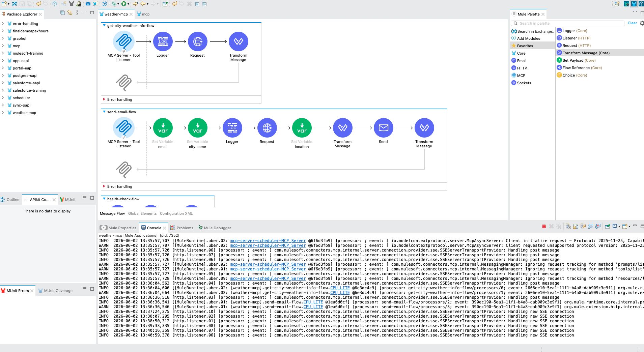Screen dimensions: 644x352
Task: Open the Debug configurations dropdown arrow
Action: click(118, 4)
